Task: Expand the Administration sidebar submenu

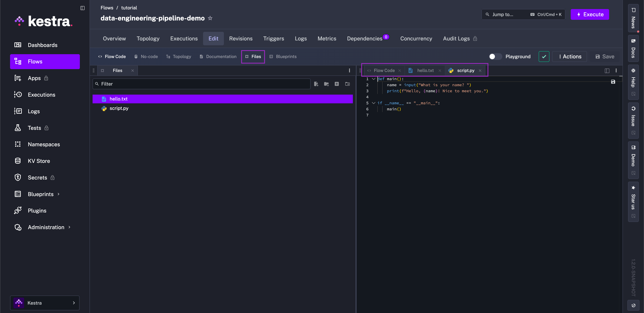Action: tap(46, 227)
